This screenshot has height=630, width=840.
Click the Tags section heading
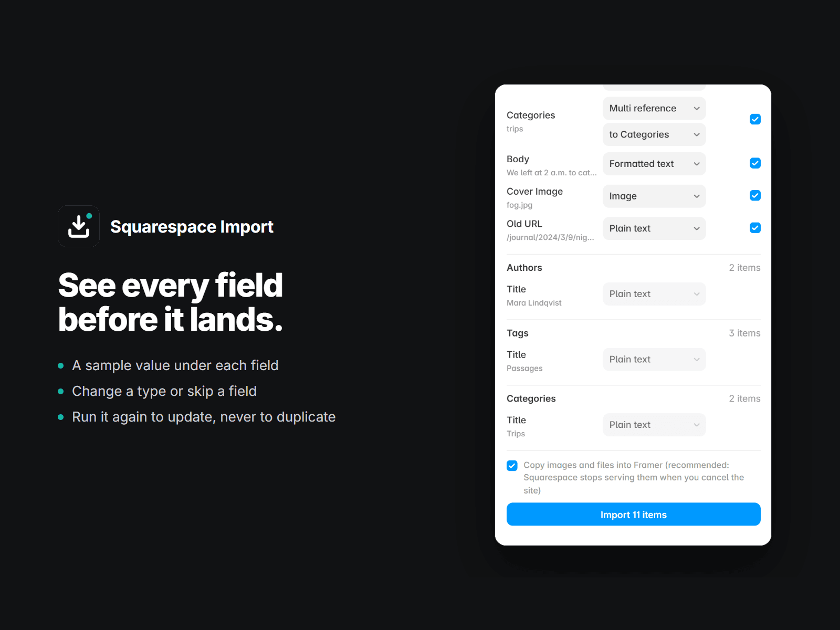(x=517, y=333)
